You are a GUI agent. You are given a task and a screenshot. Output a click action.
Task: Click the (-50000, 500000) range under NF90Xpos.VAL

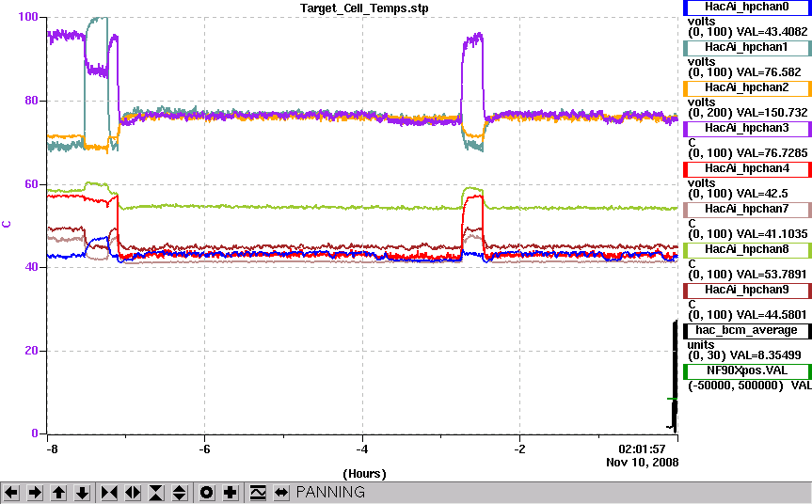pyautogui.click(x=736, y=386)
